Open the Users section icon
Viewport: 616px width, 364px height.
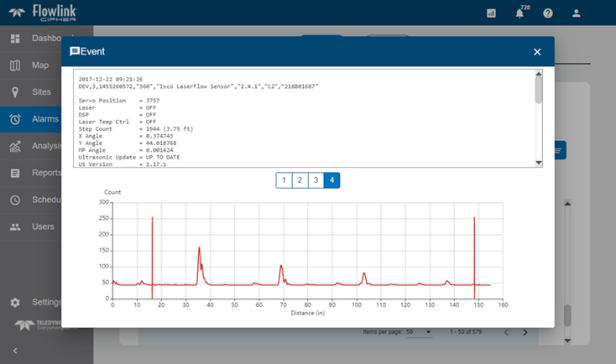[x=15, y=226]
